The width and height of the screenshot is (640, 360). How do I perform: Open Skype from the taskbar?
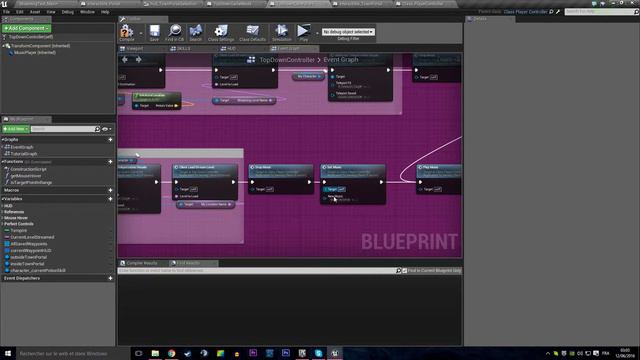318,353
